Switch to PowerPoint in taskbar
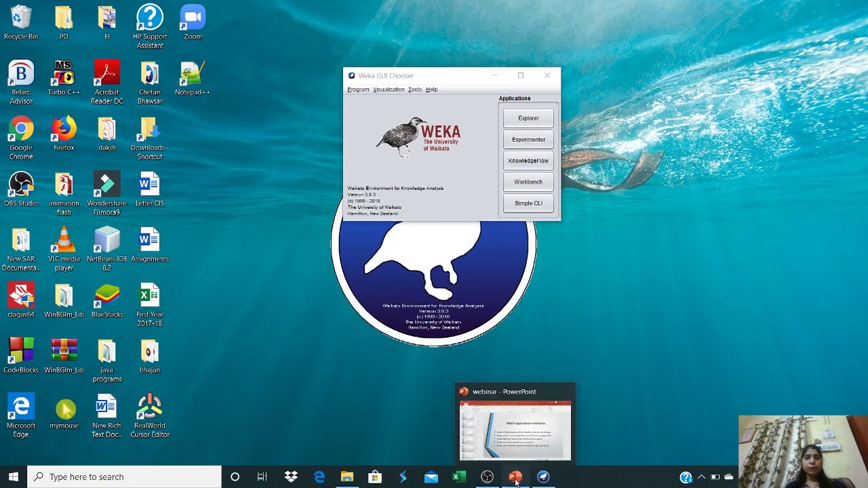This screenshot has width=868, height=488. click(515, 476)
